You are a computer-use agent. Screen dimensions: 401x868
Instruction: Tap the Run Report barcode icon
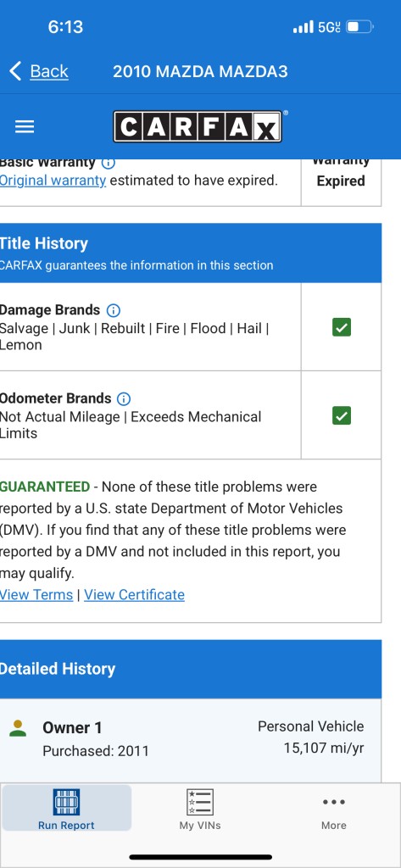pos(66,802)
